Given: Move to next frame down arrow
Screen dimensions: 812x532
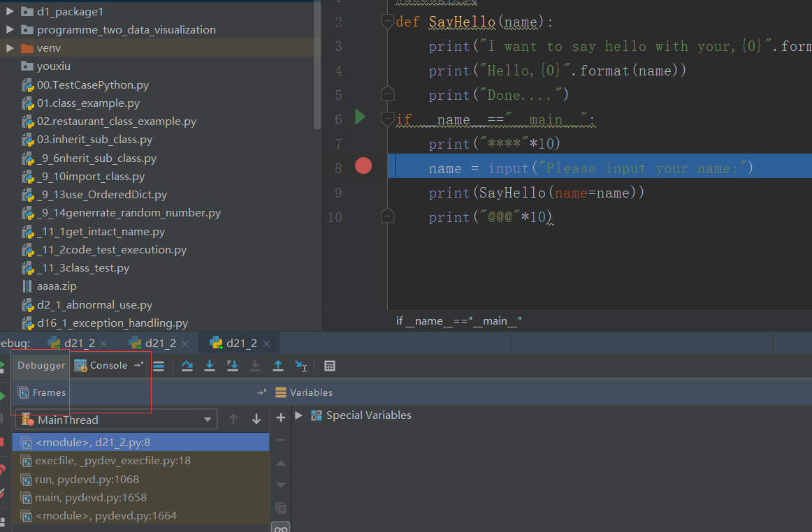Looking at the screenshot, I should pyautogui.click(x=256, y=419).
